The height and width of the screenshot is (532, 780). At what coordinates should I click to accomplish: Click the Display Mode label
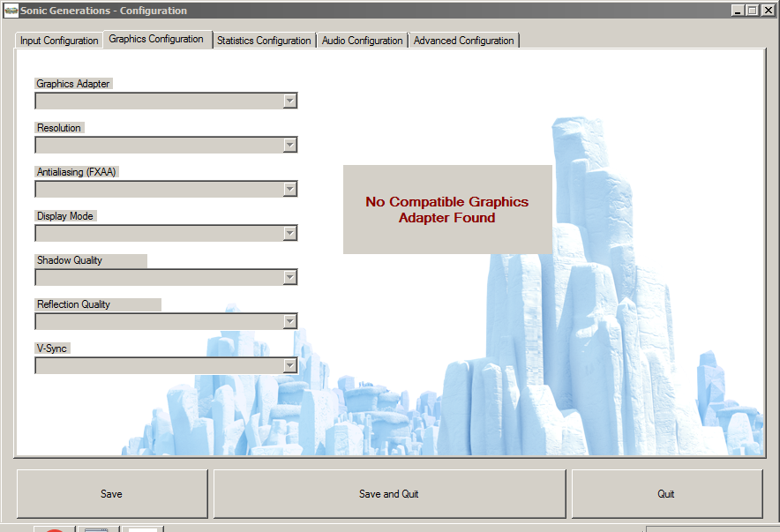65,216
